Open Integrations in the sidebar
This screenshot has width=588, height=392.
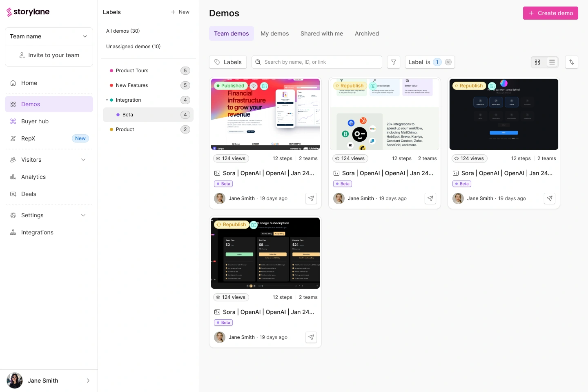(x=49, y=232)
